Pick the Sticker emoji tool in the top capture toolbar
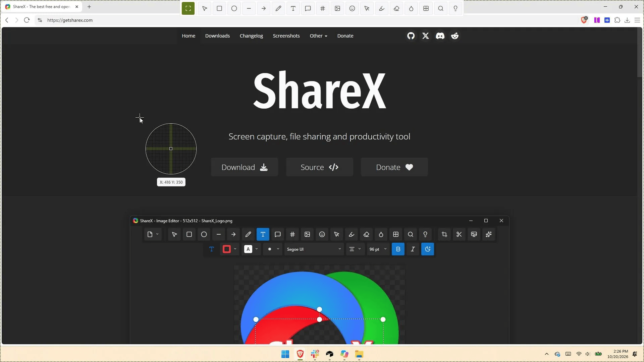644x362 pixels. (x=352, y=9)
